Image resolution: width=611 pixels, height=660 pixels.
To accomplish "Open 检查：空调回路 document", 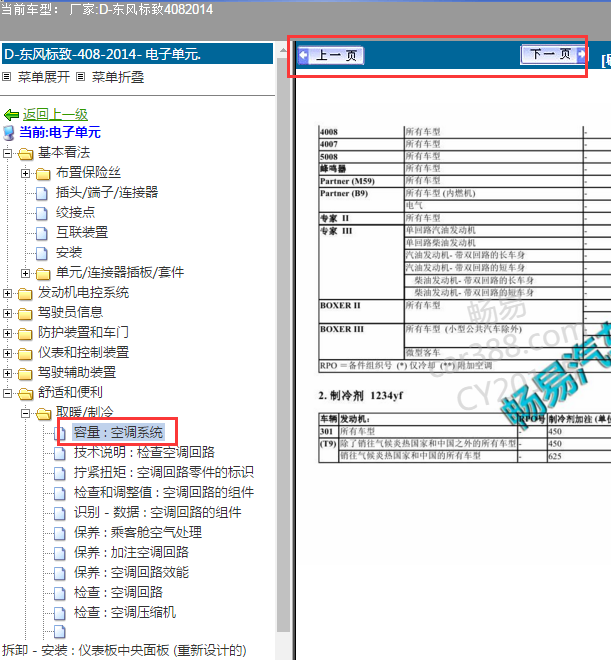I will click(x=118, y=592).
